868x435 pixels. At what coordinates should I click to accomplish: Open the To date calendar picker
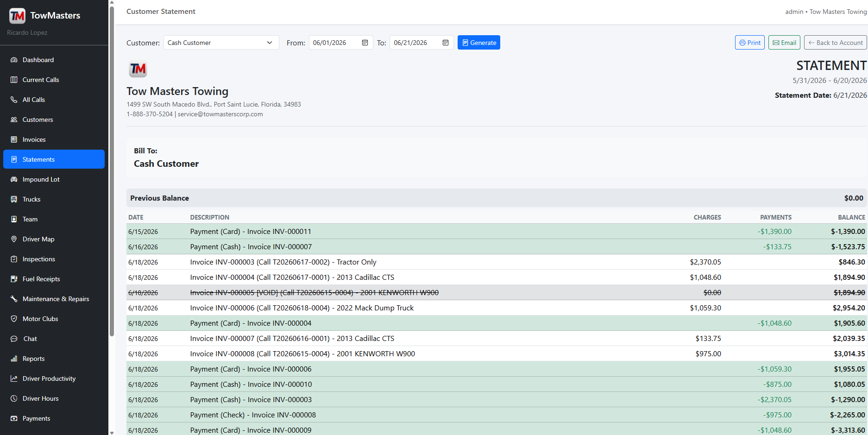click(446, 43)
